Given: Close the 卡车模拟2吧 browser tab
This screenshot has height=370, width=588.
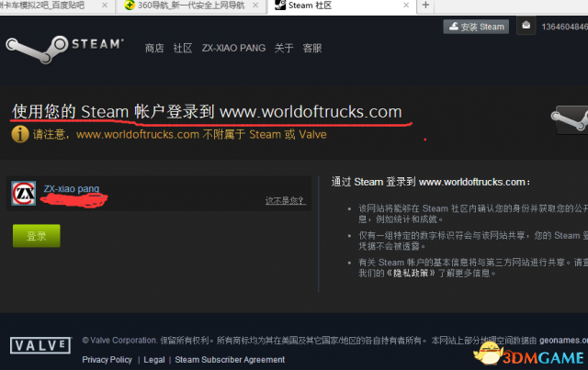Looking at the screenshot, I should pos(105,6).
